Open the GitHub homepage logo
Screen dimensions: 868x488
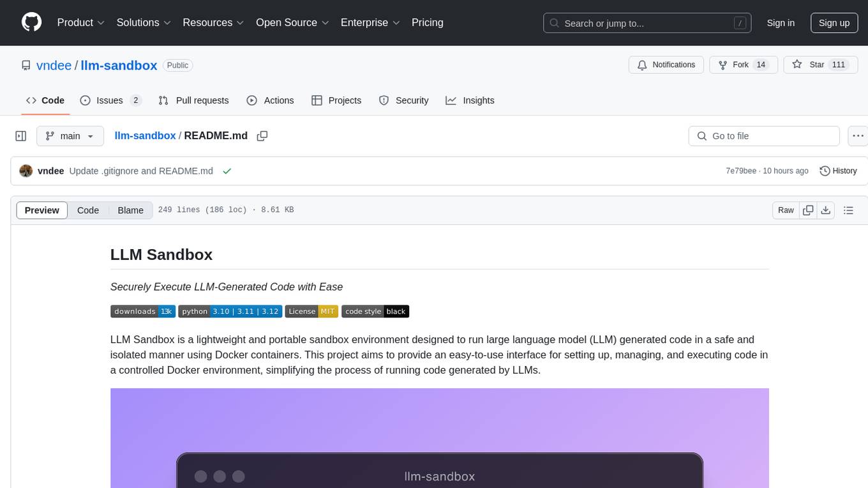(x=31, y=22)
